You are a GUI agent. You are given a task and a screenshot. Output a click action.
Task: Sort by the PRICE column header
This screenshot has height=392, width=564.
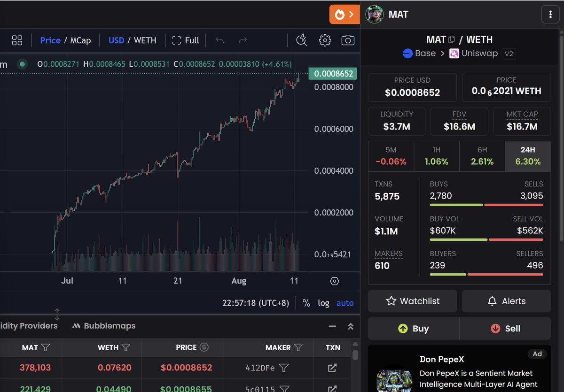[186, 347]
